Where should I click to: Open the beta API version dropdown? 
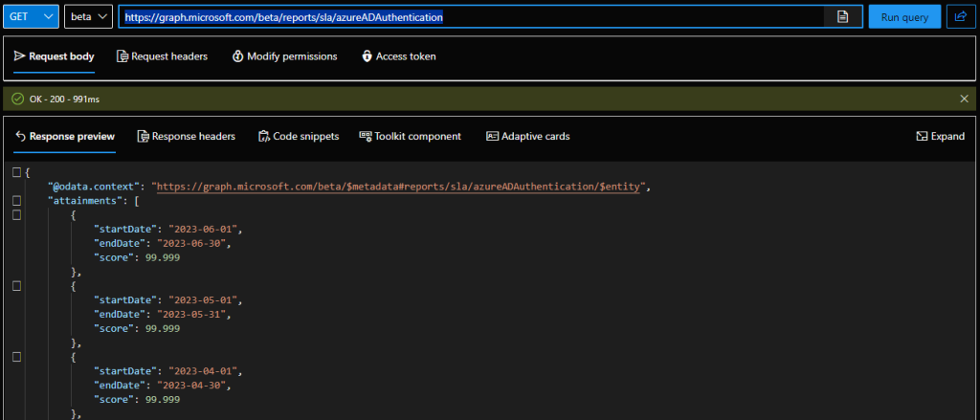pos(88,17)
